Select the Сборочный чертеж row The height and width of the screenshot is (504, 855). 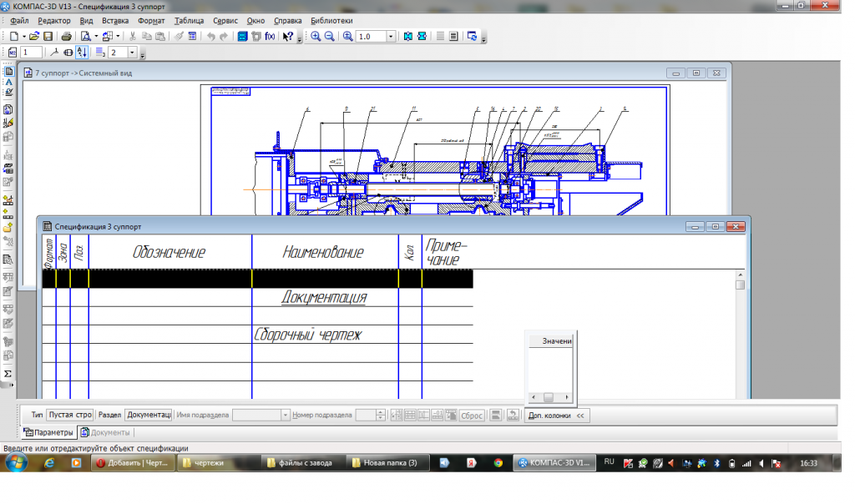257,335
